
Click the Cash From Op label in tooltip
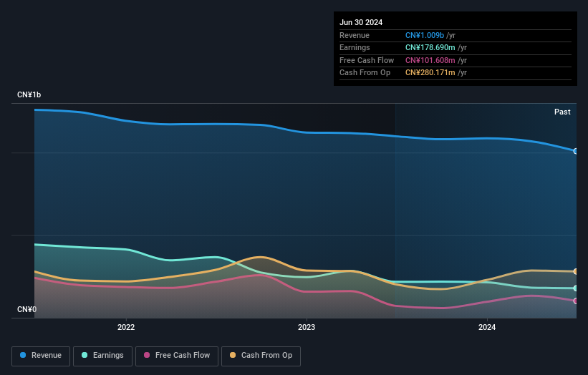coord(365,73)
